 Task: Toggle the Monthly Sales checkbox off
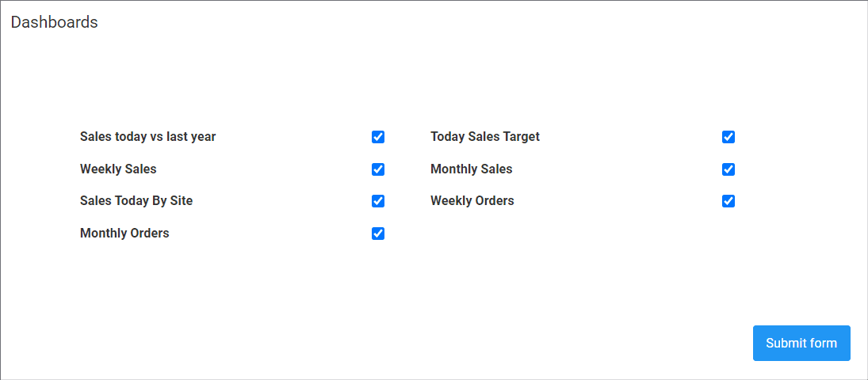coord(728,169)
